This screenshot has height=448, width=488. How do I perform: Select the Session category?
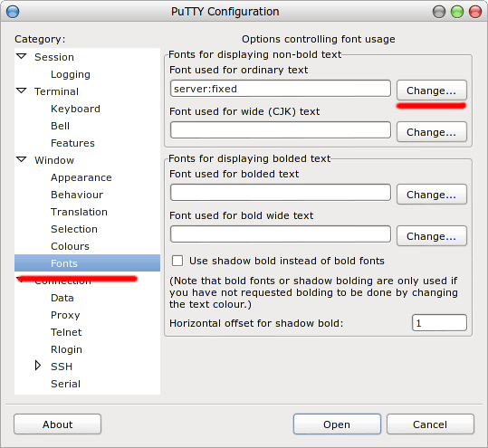[x=54, y=57]
